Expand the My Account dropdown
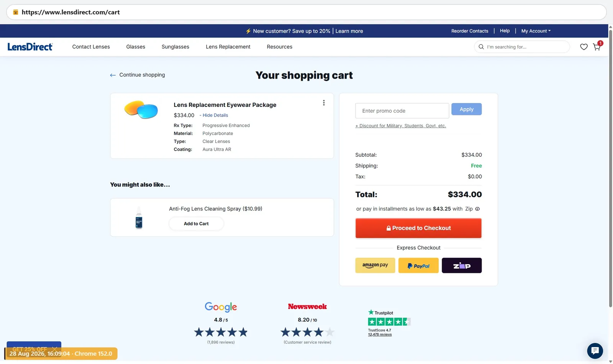The width and height of the screenshot is (613, 364). (x=536, y=31)
